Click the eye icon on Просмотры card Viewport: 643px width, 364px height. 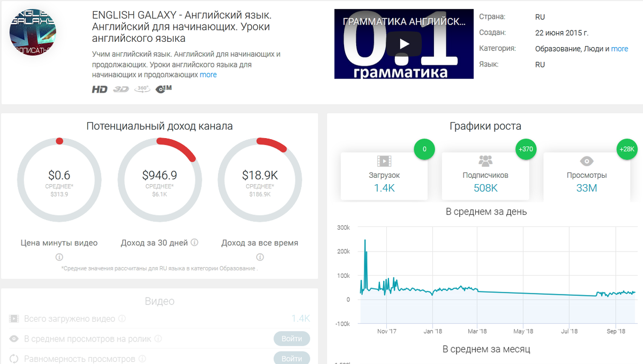pos(587,161)
